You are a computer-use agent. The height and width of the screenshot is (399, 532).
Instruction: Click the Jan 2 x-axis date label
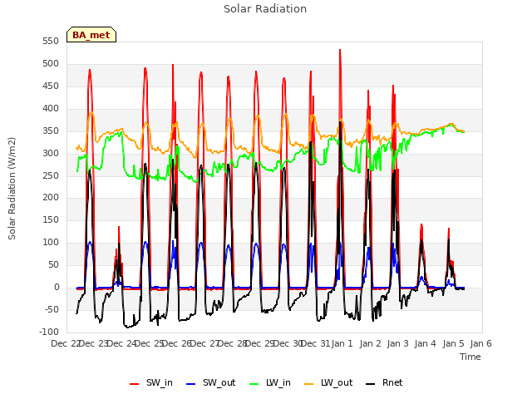[x=370, y=343]
